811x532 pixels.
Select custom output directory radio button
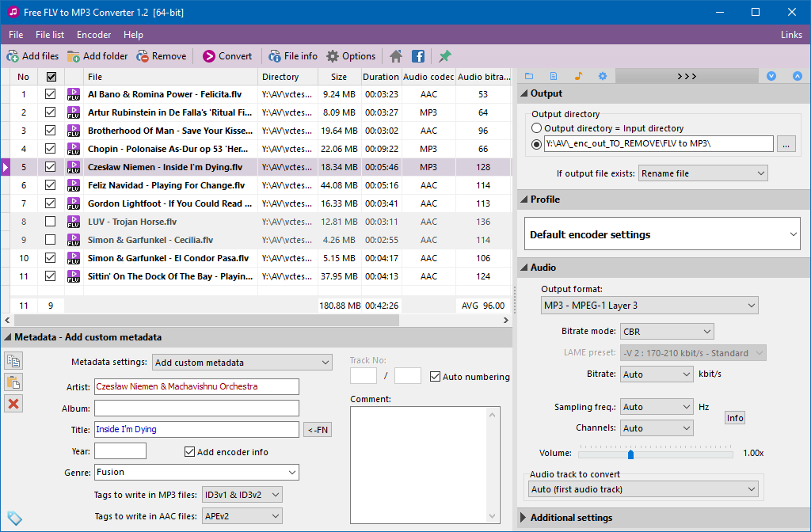click(x=536, y=144)
